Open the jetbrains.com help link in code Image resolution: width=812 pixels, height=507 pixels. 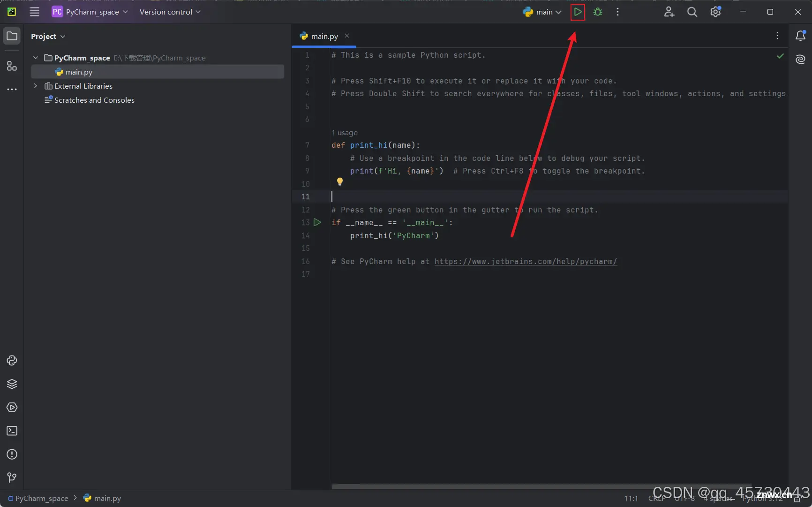(526, 261)
